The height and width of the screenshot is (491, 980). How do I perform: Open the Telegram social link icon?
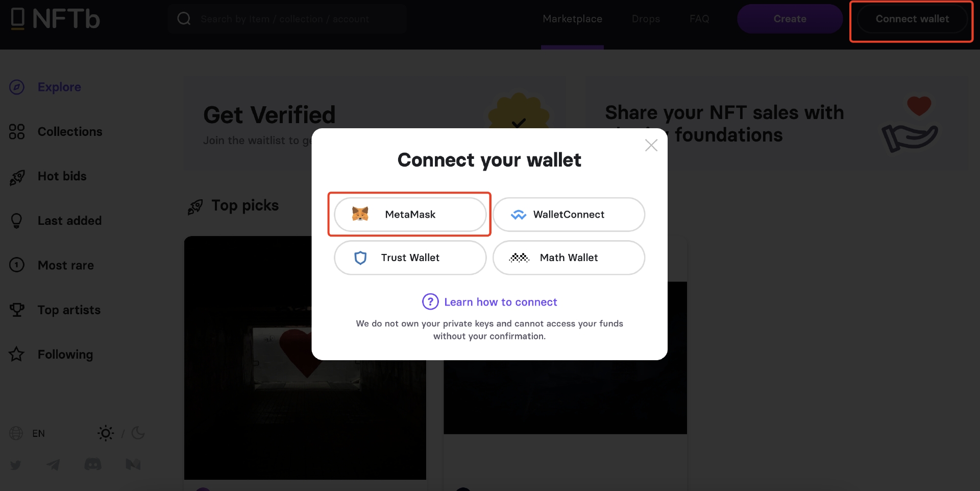click(53, 464)
